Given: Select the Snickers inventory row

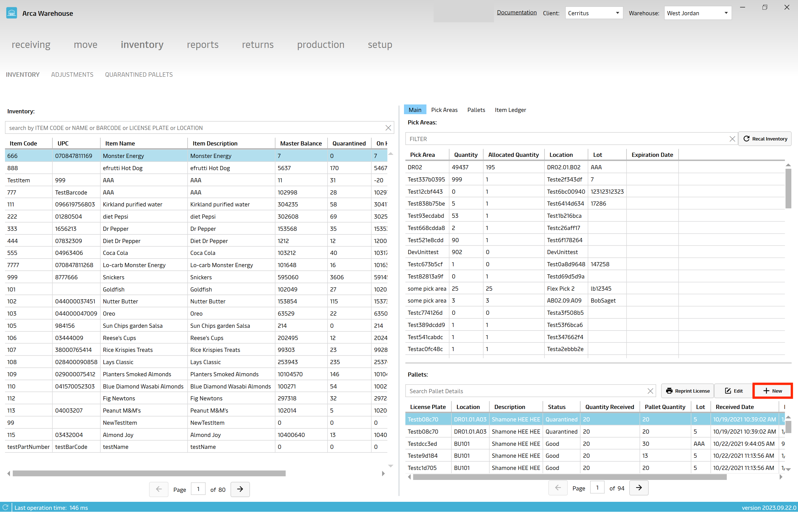Looking at the screenshot, I should pos(196,277).
